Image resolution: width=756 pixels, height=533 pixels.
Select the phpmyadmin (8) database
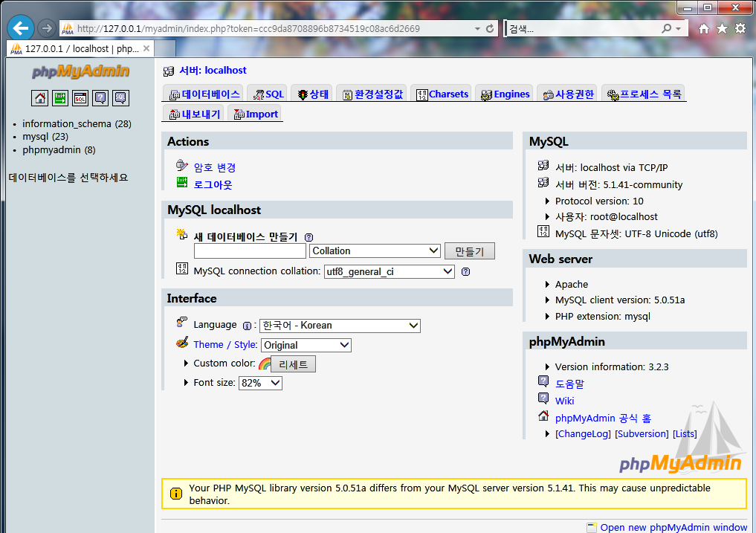point(59,150)
